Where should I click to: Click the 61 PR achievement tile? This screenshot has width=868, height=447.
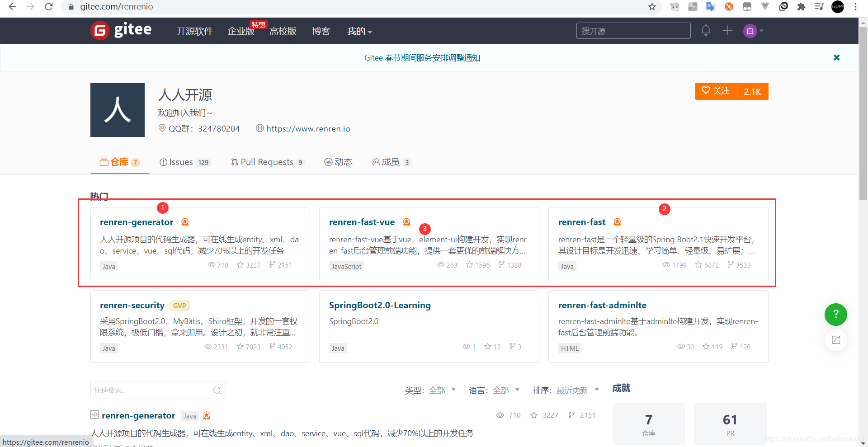point(730,424)
